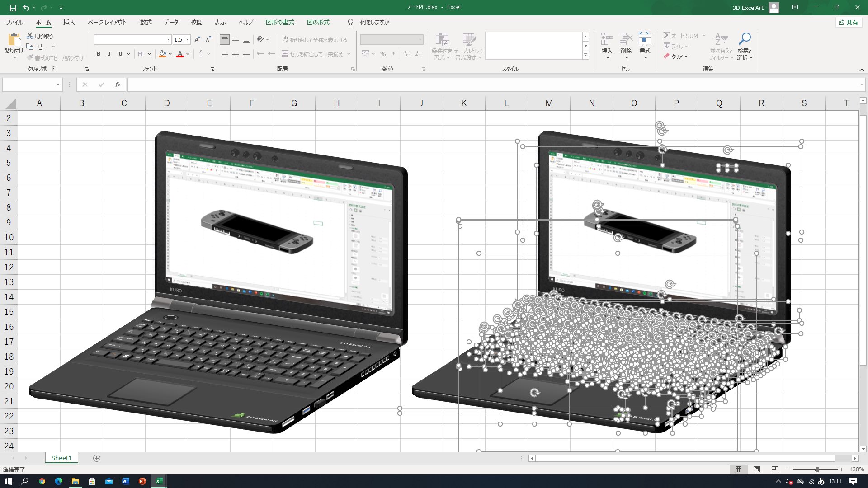This screenshot has height=488, width=868.
Task: Click the 何をしますか Tell Me box
Action: click(x=374, y=22)
